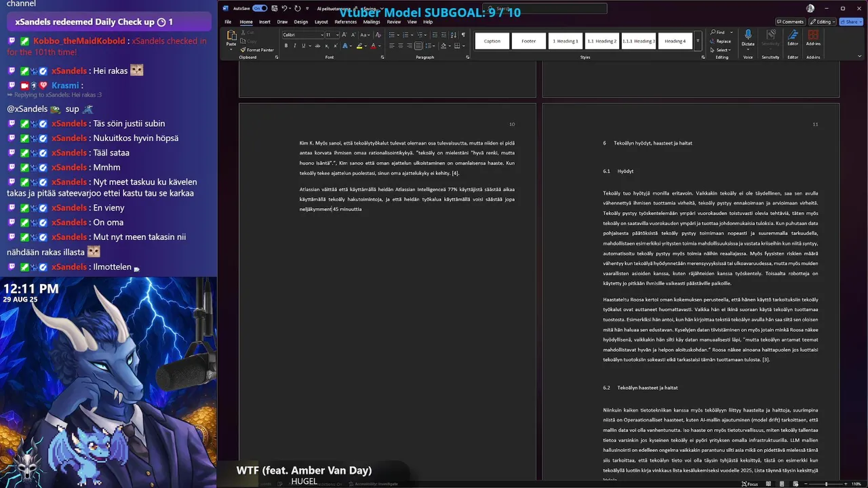The image size is (868, 488).
Task: Switch to the Review tab
Action: click(394, 22)
